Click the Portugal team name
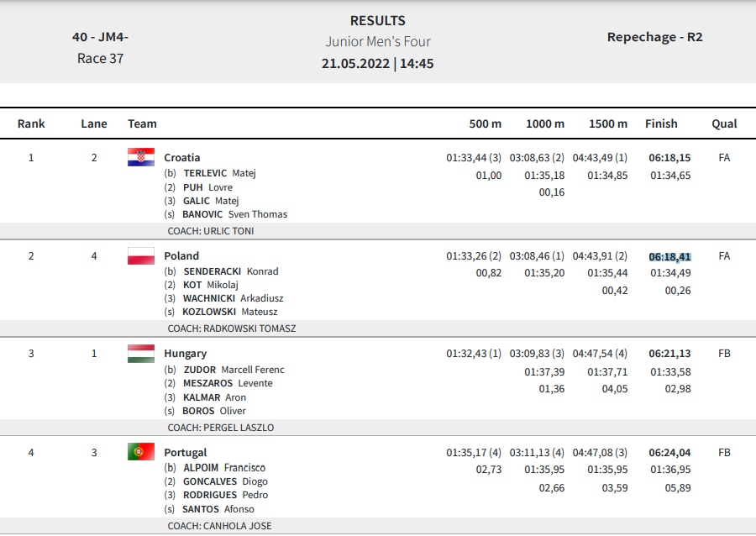The image size is (756, 536). click(185, 453)
